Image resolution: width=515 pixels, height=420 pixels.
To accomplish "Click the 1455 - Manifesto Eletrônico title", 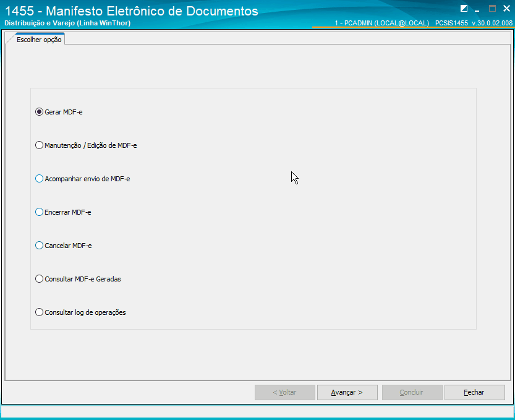I will (x=132, y=11).
